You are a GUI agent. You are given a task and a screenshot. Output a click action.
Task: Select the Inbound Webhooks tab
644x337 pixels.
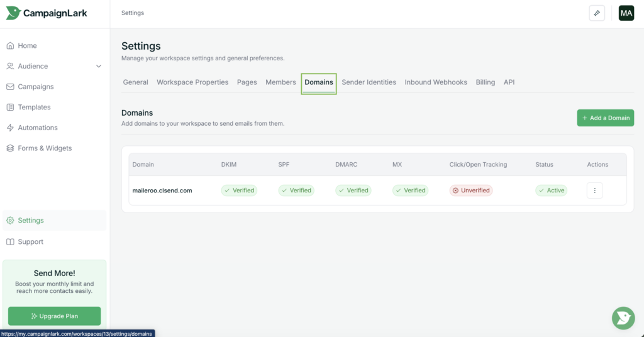click(435, 82)
